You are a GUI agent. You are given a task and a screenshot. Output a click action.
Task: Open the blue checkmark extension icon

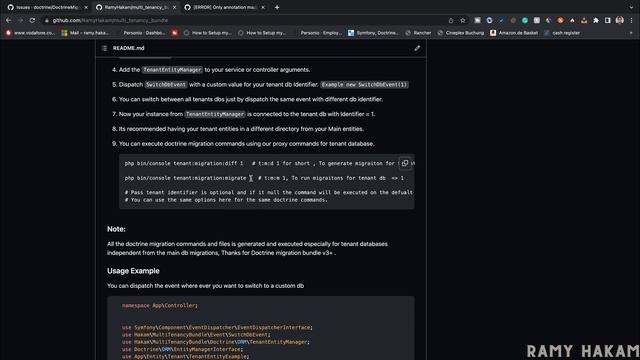501,20
